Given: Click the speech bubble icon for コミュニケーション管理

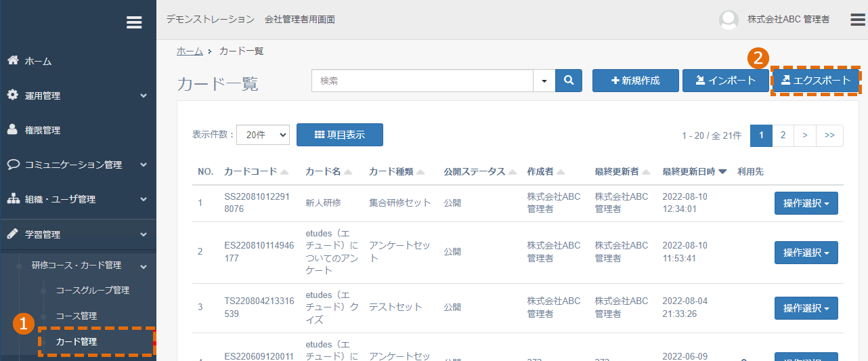Looking at the screenshot, I should [x=13, y=164].
